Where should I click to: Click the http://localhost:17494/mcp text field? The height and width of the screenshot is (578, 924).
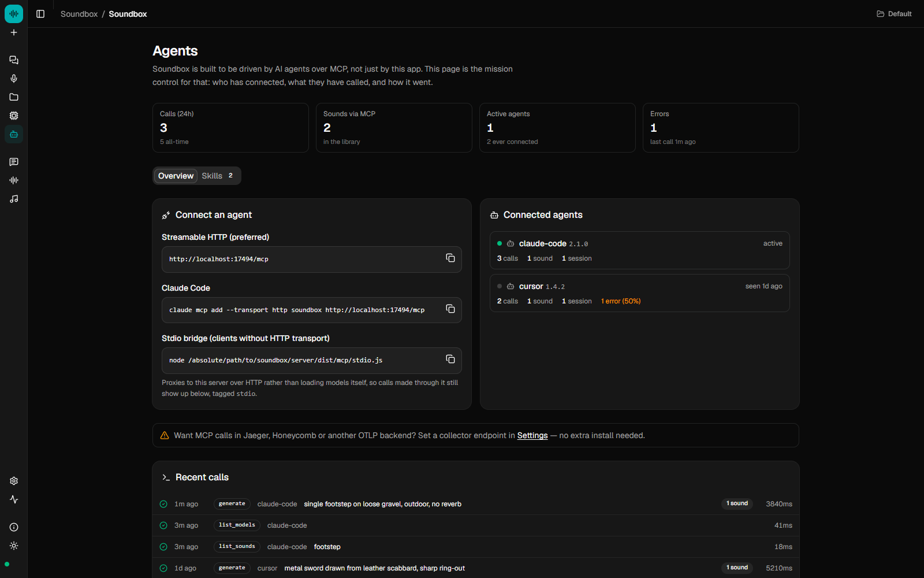(312, 260)
